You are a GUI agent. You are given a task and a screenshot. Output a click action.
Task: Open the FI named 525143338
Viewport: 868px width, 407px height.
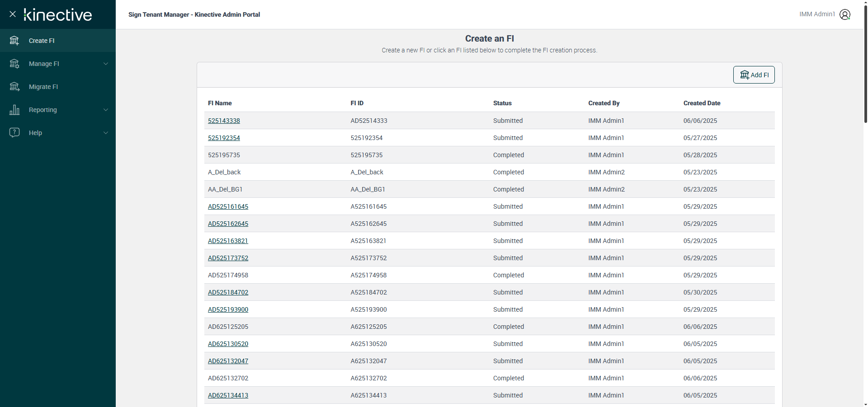[224, 121]
